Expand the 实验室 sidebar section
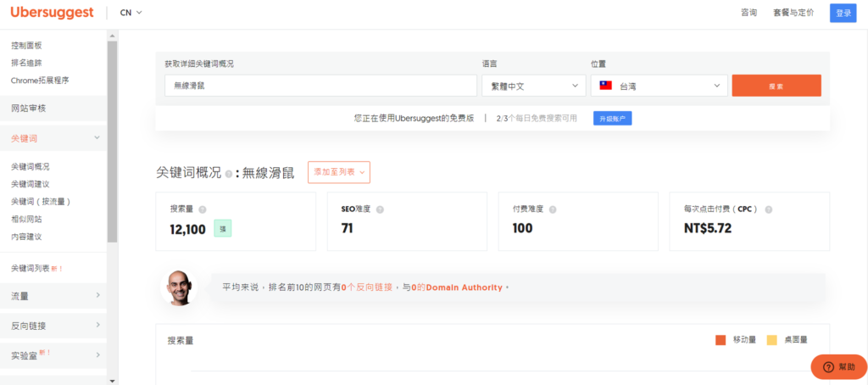The width and height of the screenshot is (868, 385). point(53,355)
